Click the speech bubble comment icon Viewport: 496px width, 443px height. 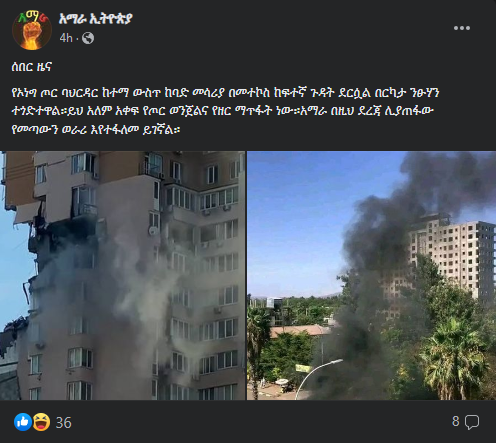472,422
